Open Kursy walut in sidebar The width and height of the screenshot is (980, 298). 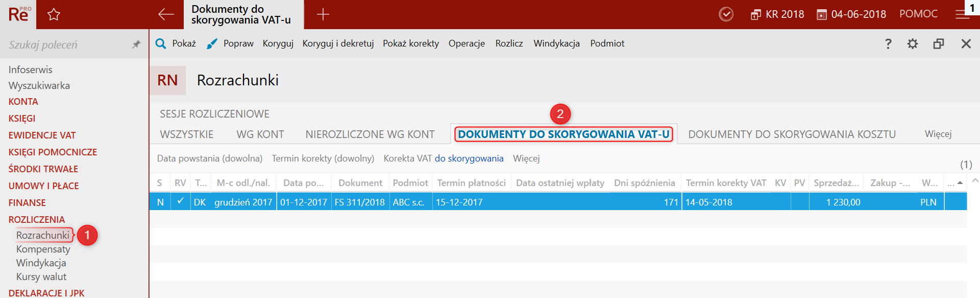pyautogui.click(x=41, y=277)
